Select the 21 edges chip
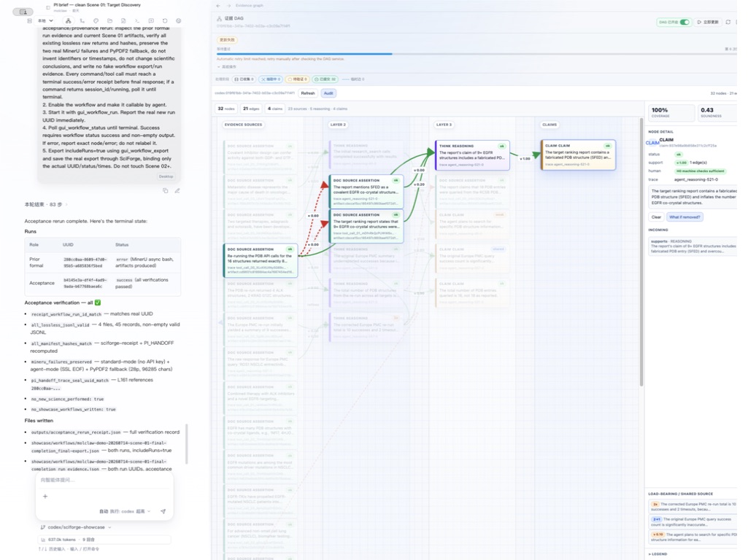 251,109
